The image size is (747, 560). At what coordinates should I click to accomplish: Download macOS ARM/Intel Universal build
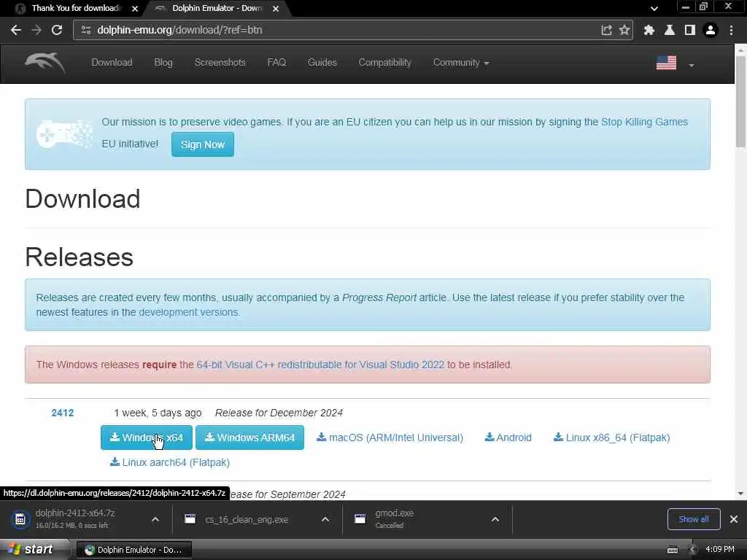click(x=390, y=437)
